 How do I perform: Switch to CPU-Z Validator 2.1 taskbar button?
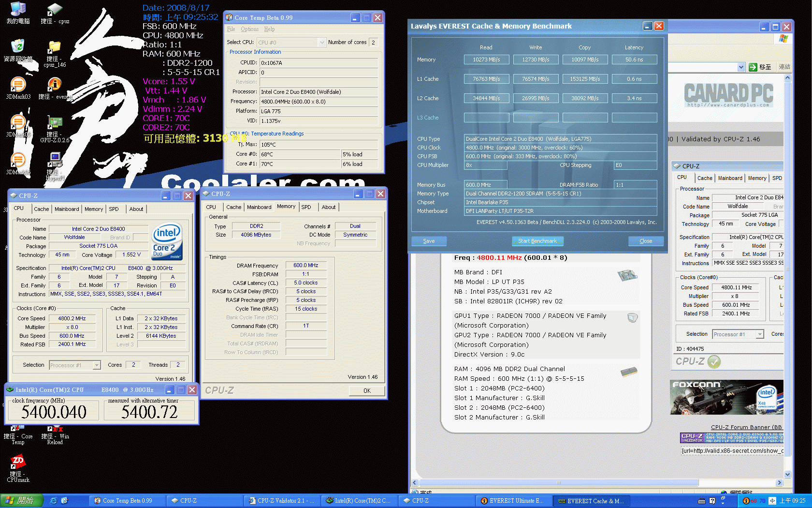pyautogui.click(x=282, y=501)
